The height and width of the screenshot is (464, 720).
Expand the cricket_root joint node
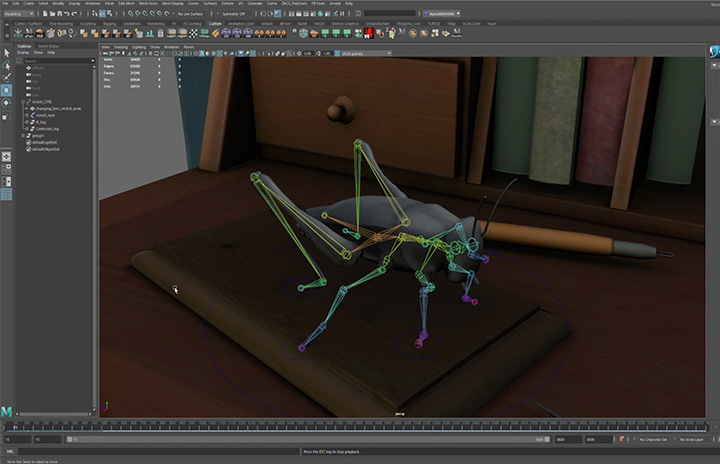pos(27,115)
